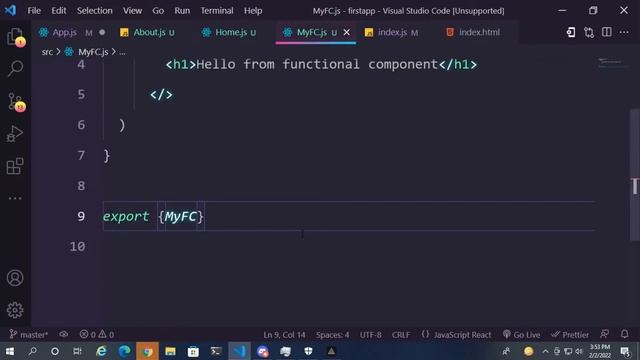Screen dimensions: 640x360
Task: Open the Explorer view in activity bar
Action: pos(15,37)
